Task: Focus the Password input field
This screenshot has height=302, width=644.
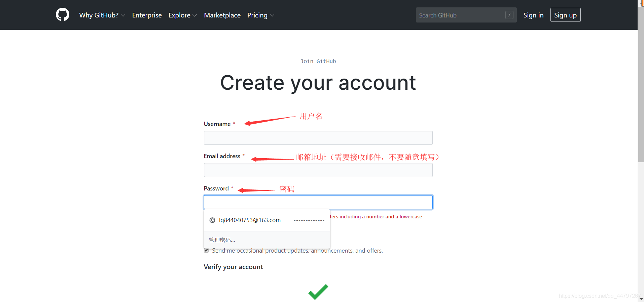Action: tap(318, 202)
